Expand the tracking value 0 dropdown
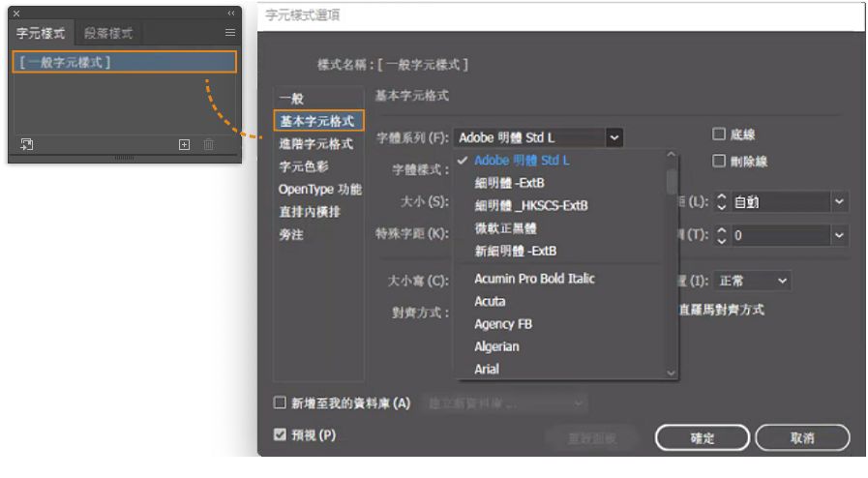 point(839,235)
